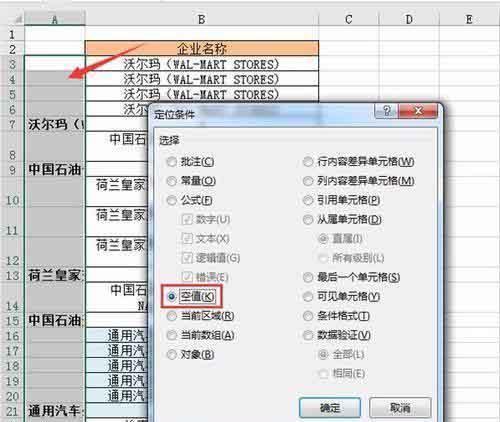Click cell B14 with 中国石 text
This screenshot has width=500, height=422.
click(117, 297)
